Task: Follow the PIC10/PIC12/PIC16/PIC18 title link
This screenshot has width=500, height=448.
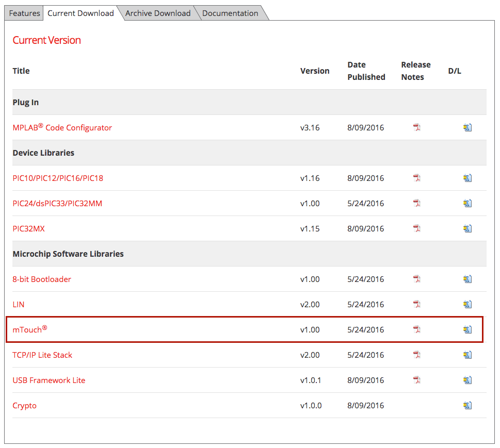Action: coord(58,178)
